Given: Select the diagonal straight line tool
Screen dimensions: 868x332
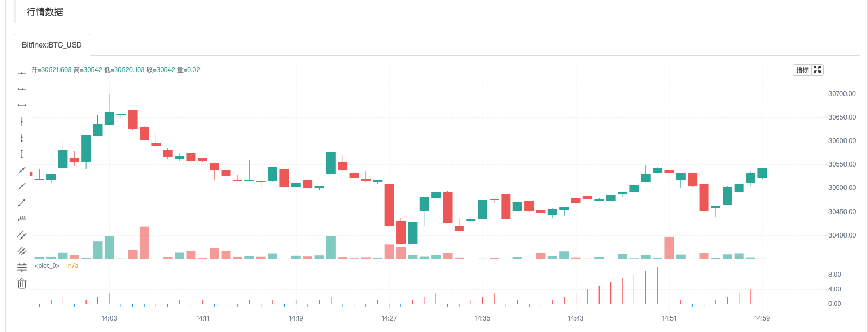Looking at the screenshot, I should (x=22, y=170).
